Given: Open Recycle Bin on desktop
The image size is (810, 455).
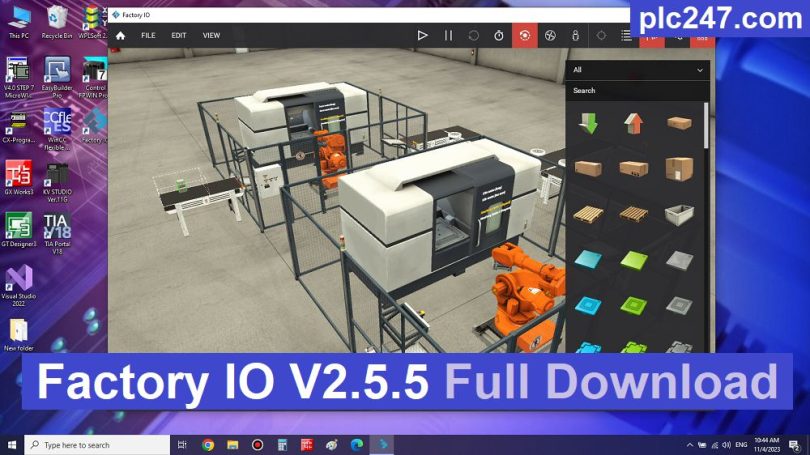Looking at the screenshot, I should click(57, 22).
